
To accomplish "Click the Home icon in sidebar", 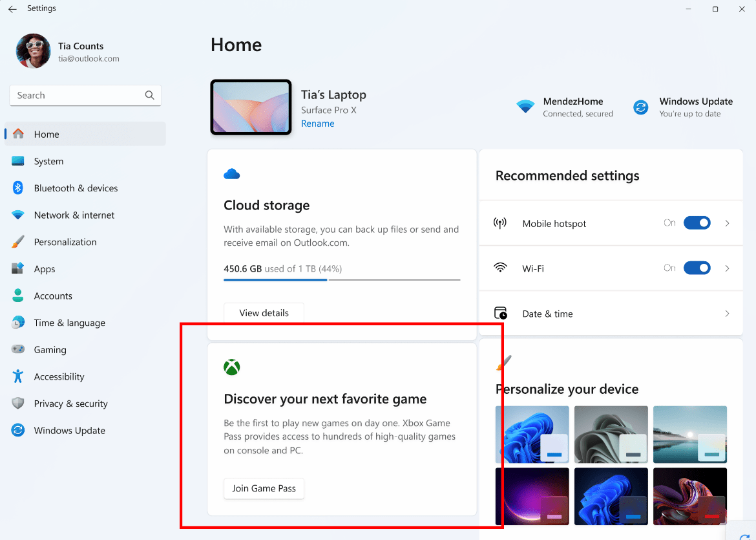I will pyautogui.click(x=18, y=134).
